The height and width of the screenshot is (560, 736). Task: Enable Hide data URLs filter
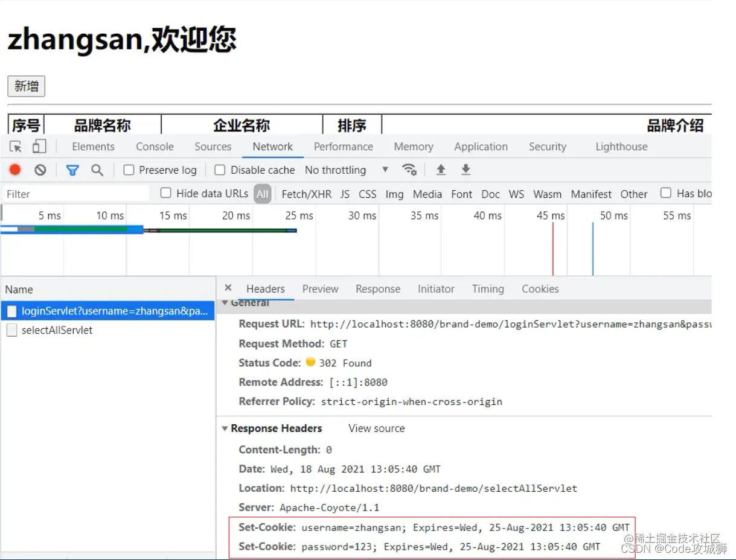click(165, 193)
